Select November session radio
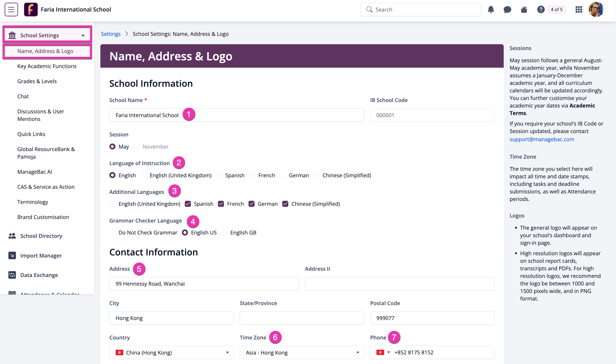The width and height of the screenshot is (616, 364). (137, 146)
